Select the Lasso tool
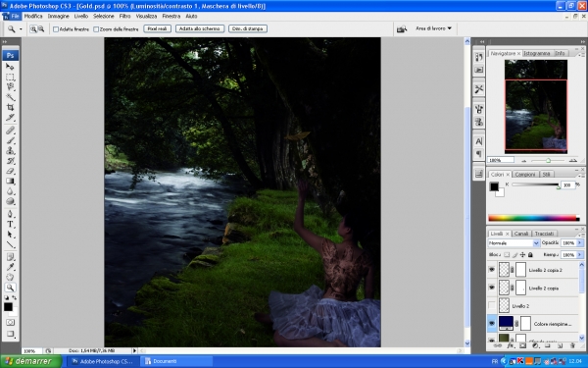This screenshot has height=368, width=588. (10, 87)
